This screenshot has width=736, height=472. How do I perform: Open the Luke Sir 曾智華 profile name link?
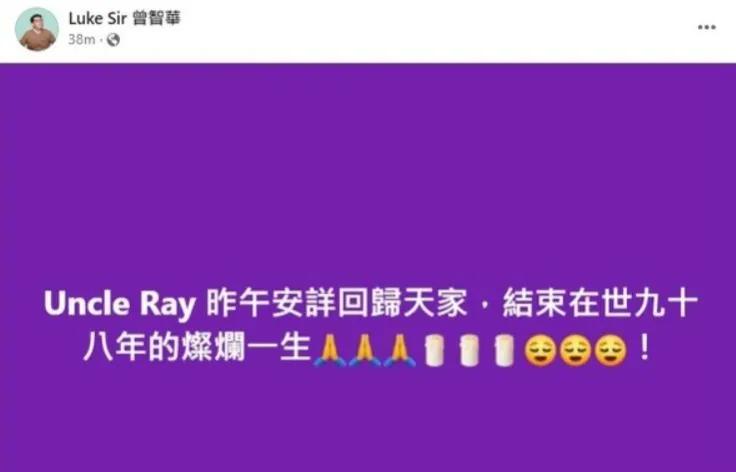pyautogui.click(x=124, y=18)
